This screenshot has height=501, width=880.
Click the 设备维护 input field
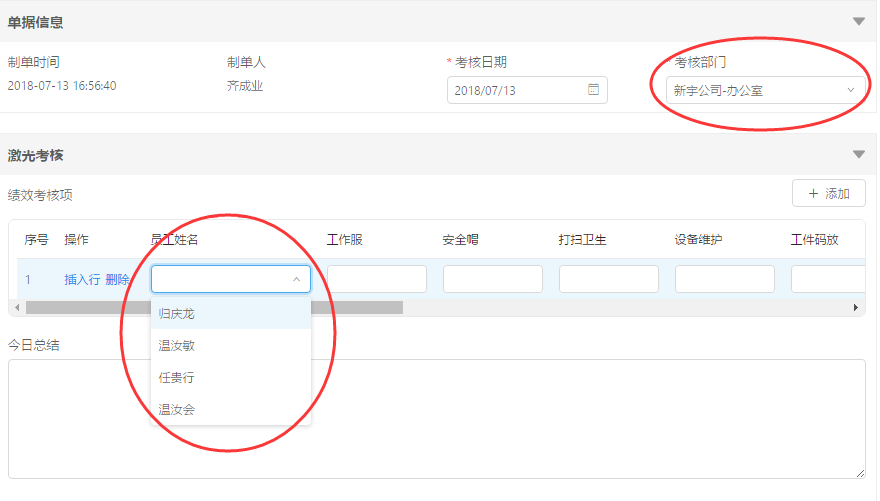tap(725, 279)
